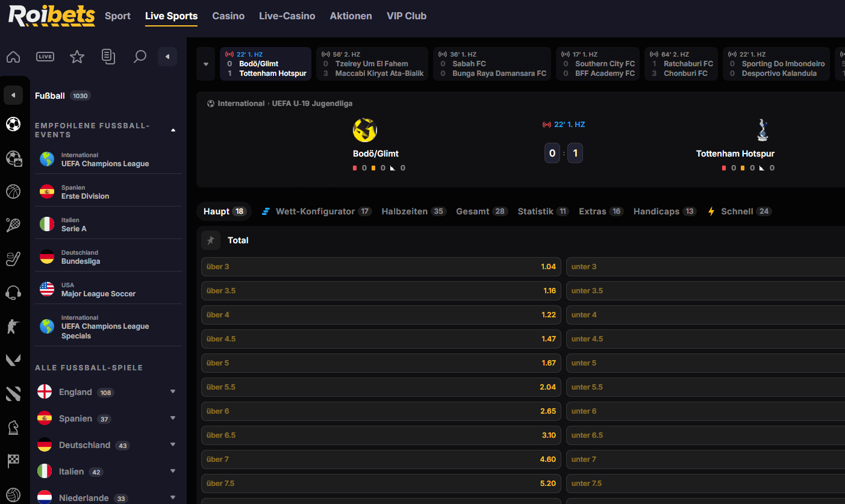Collapse Empfohlene Fussball-Events section

[173, 130]
